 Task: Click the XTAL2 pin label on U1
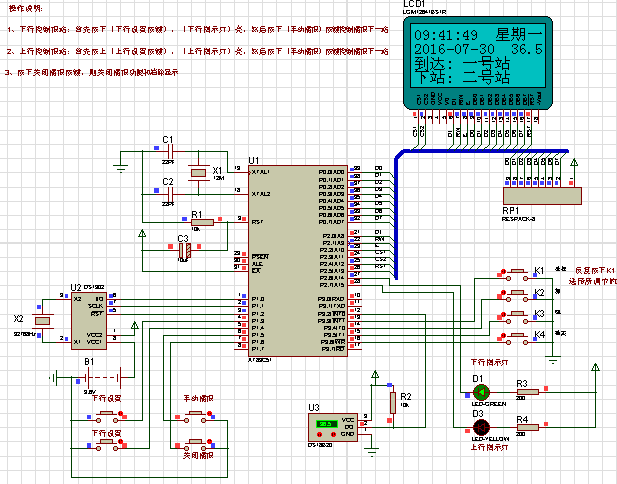[x=261, y=194]
